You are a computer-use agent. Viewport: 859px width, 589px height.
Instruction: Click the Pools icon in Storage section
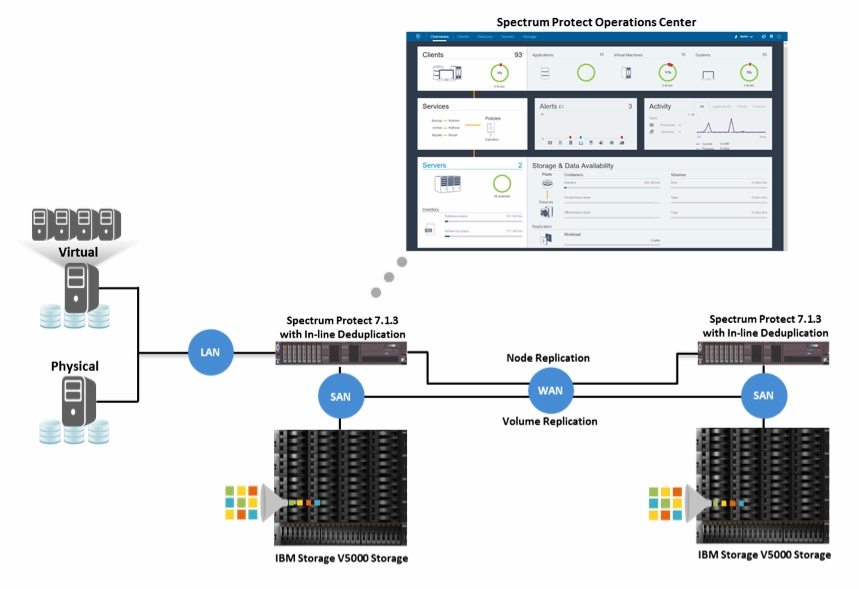click(547, 184)
